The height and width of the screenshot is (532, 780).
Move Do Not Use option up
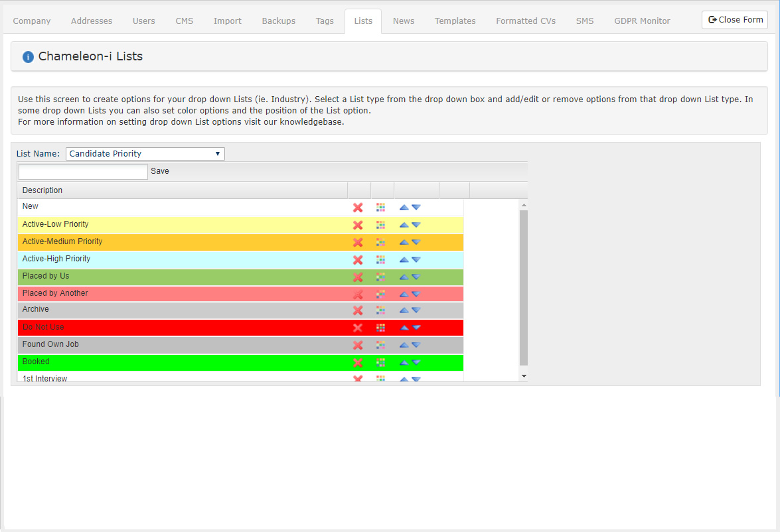(404, 327)
